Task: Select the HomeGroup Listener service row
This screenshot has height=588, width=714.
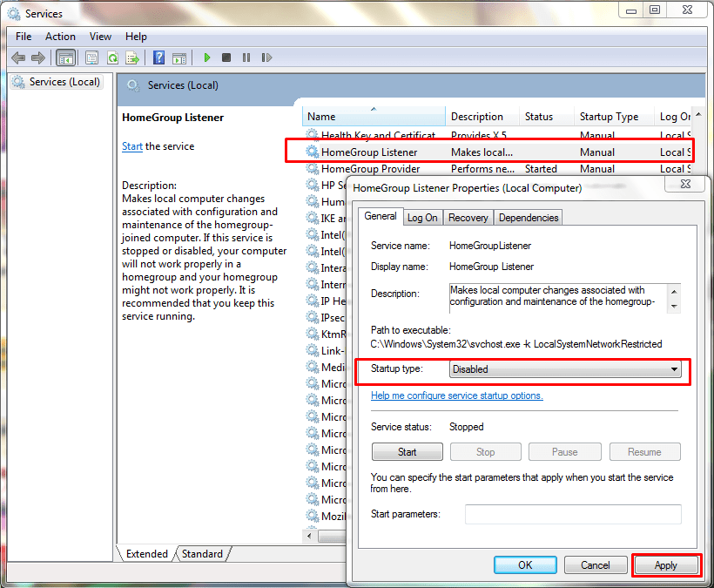Action: 498,152
